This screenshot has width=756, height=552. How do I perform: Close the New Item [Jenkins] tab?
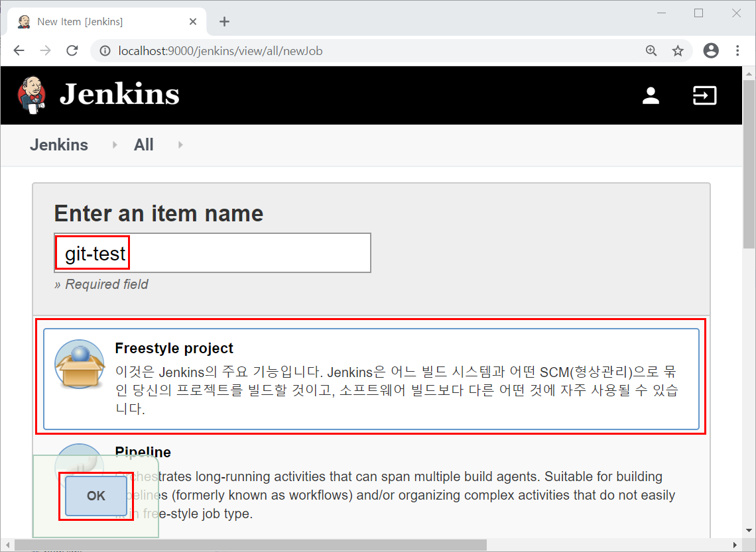coord(193,22)
